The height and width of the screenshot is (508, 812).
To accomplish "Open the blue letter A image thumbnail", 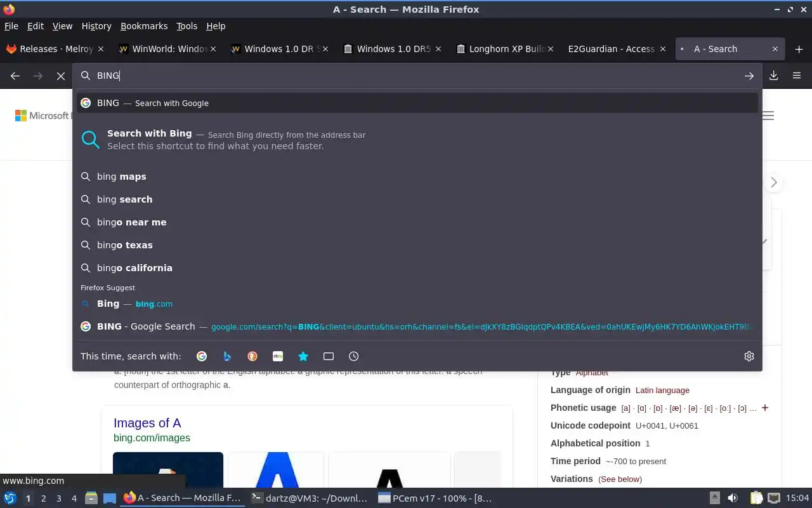I will pyautogui.click(x=276, y=470).
